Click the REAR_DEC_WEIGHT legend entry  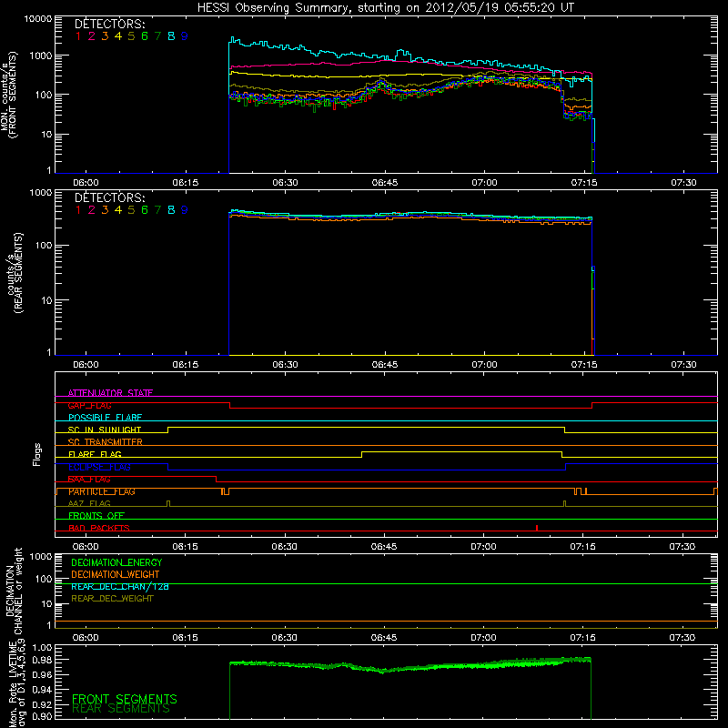pyautogui.click(x=112, y=599)
